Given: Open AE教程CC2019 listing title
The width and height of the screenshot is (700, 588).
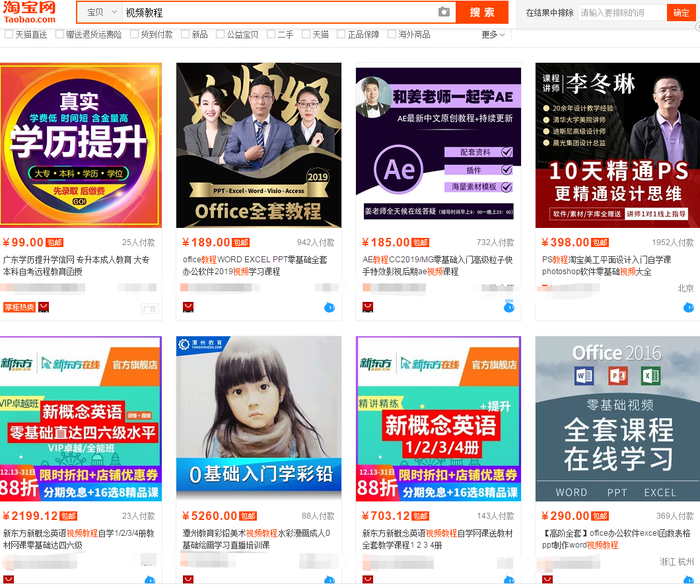Looking at the screenshot, I should [437, 266].
